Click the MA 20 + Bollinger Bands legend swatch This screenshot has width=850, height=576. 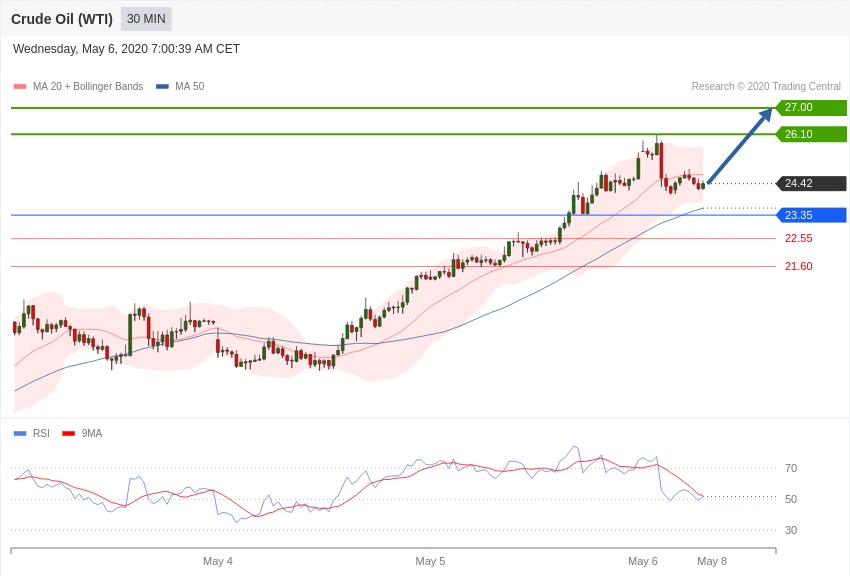[x=19, y=87]
